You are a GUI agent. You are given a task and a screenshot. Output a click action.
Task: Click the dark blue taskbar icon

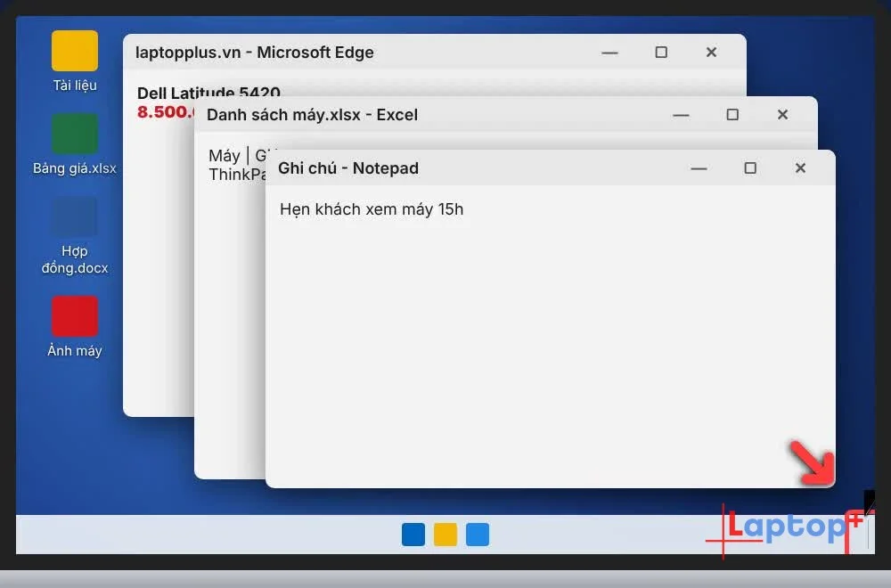tap(413, 535)
